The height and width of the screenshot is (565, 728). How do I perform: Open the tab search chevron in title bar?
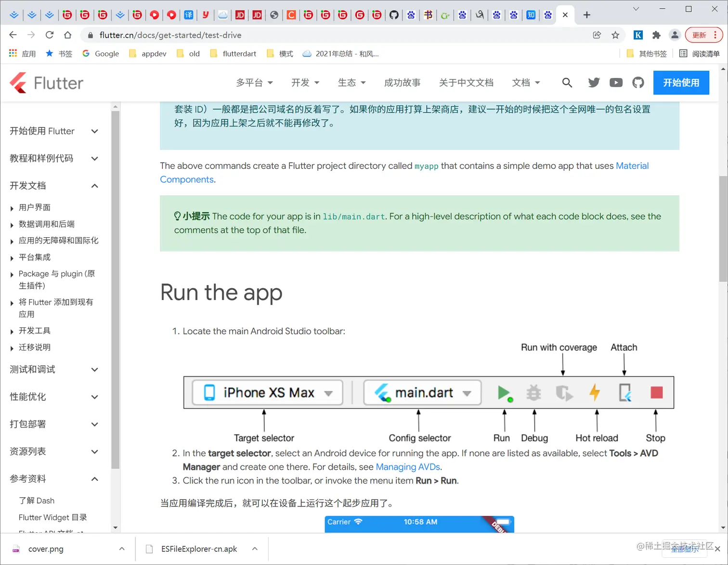636,9
